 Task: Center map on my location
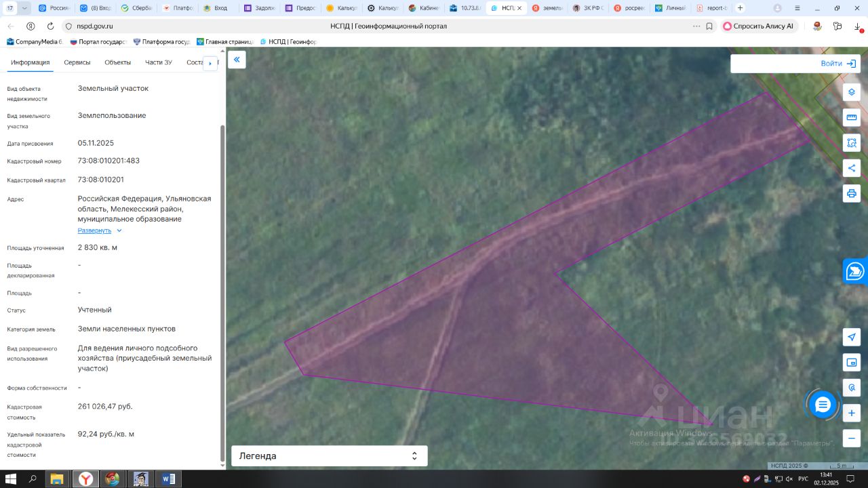click(x=852, y=337)
